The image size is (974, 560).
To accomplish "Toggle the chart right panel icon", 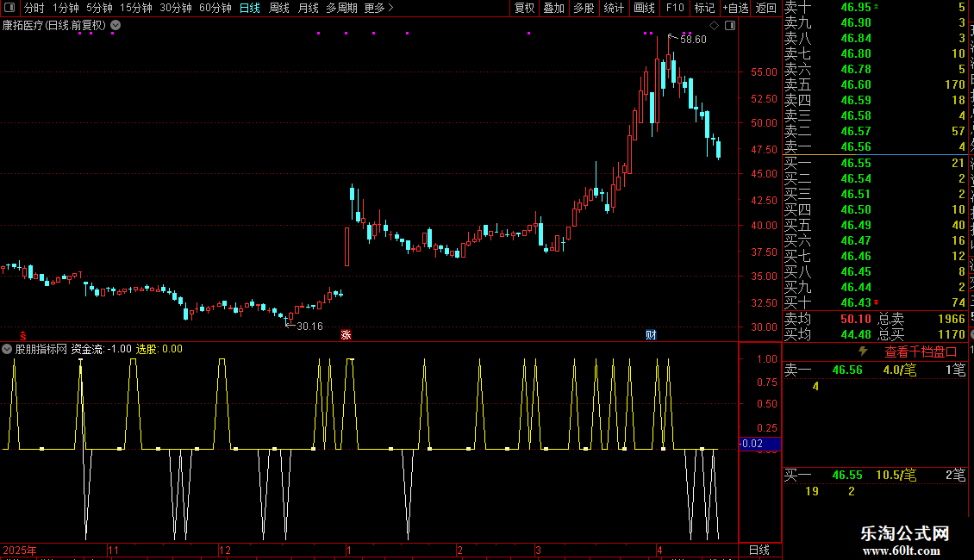I will (730, 26).
